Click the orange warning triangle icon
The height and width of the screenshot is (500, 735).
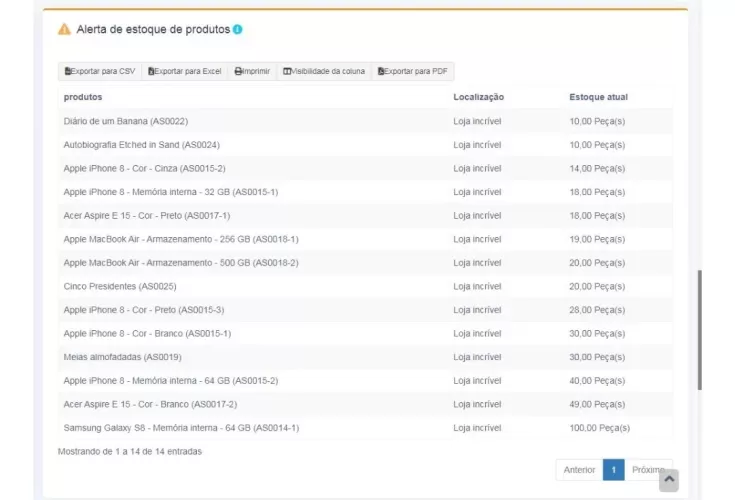click(65, 29)
